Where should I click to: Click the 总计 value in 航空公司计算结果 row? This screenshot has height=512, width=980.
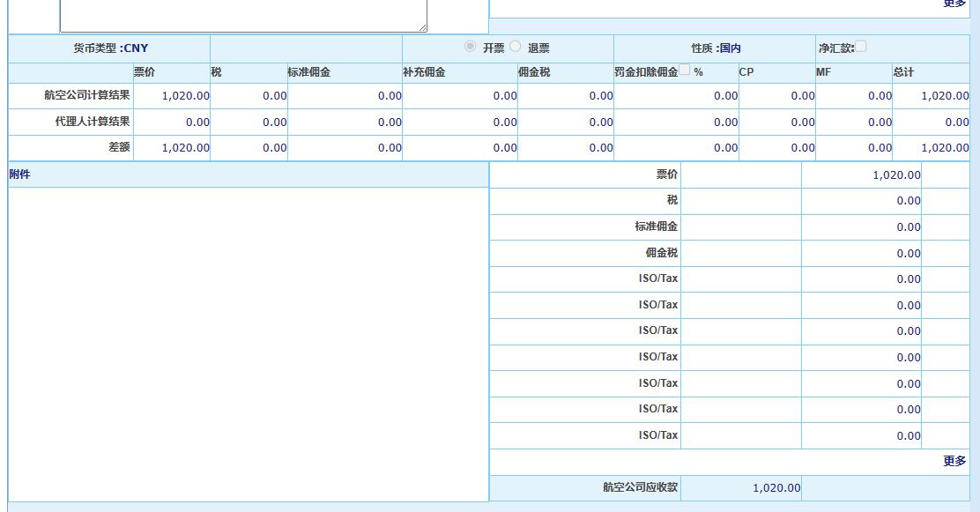(x=945, y=96)
